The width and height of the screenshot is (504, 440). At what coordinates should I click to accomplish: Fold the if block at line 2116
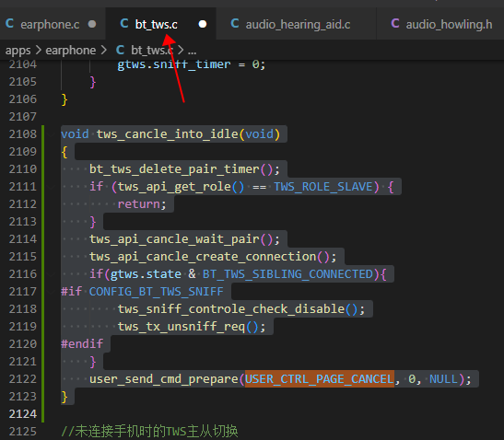click(x=51, y=274)
